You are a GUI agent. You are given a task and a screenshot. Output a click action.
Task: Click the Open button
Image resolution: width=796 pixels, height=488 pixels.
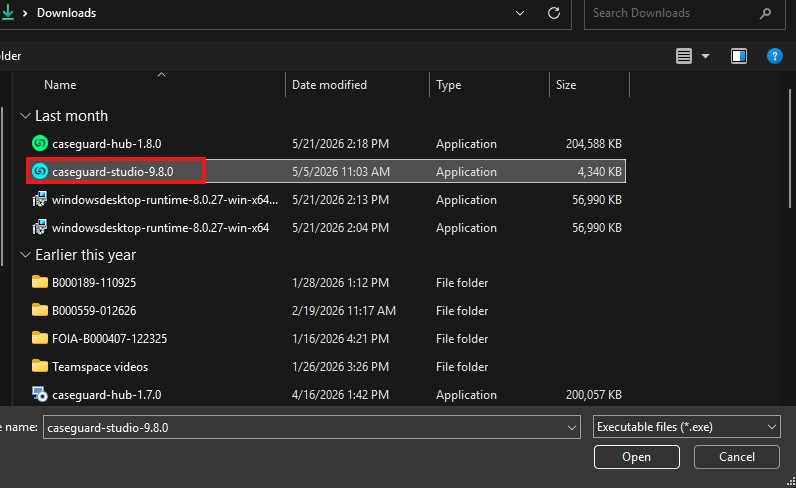[x=637, y=457]
